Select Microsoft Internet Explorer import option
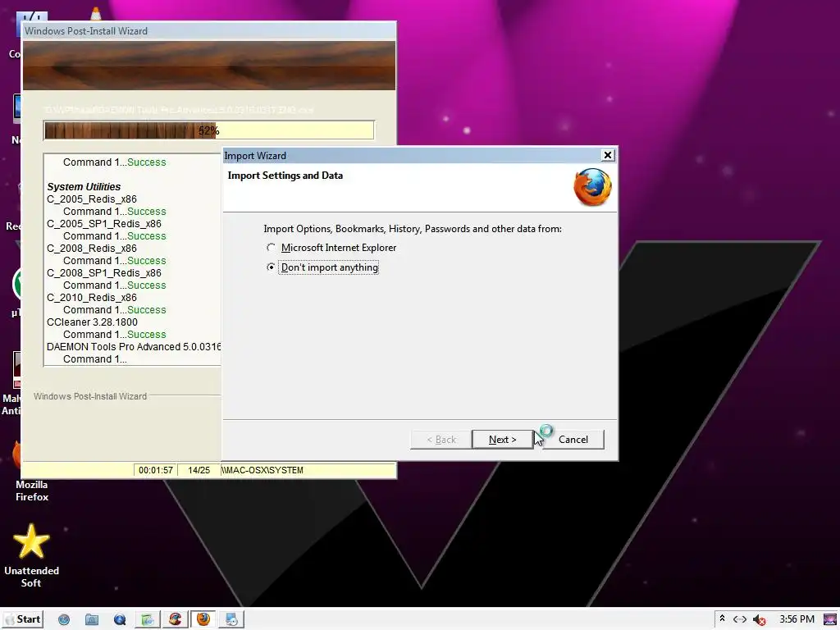Image resolution: width=840 pixels, height=630 pixels. [271, 248]
